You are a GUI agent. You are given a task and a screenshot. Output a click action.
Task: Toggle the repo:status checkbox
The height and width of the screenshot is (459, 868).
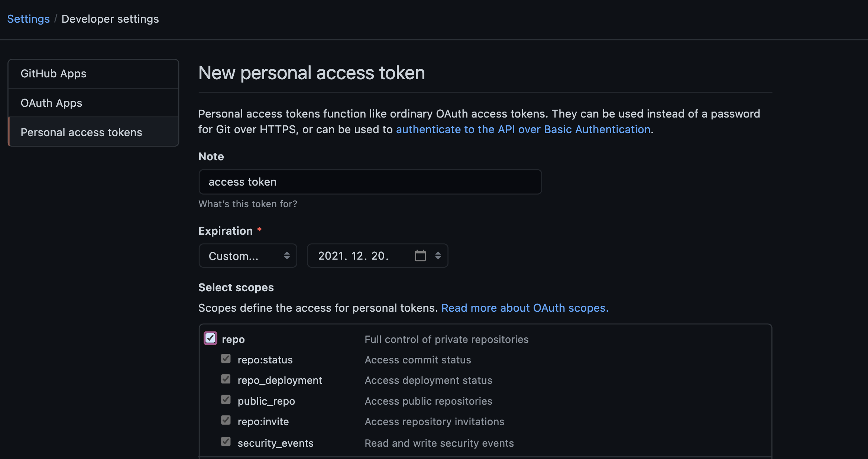tap(226, 359)
